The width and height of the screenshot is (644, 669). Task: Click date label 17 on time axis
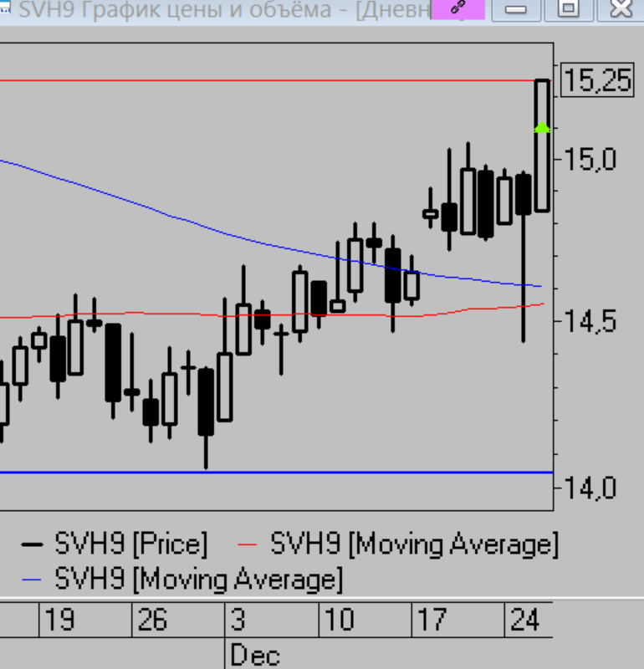click(x=432, y=621)
